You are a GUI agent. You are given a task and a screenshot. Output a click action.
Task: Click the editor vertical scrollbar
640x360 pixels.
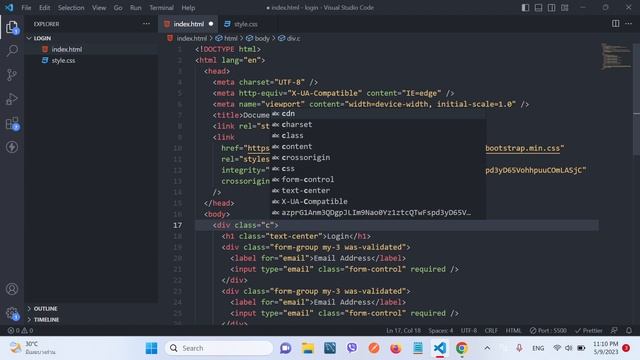(636, 99)
